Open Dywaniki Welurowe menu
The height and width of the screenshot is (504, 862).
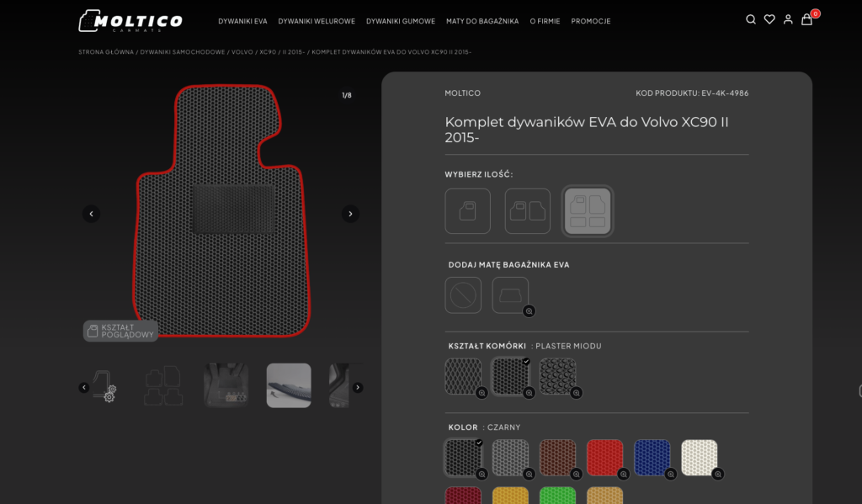[317, 21]
